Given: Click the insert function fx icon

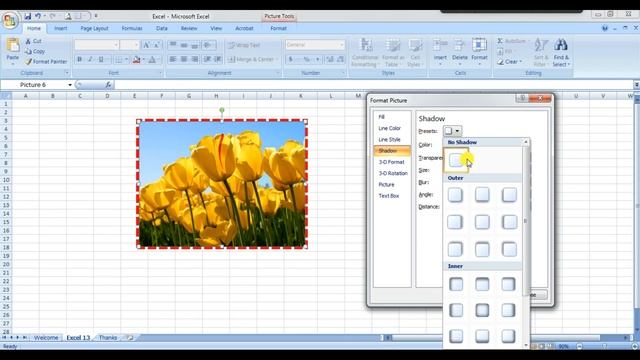Looking at the screenshot, I should coord(108,85).
